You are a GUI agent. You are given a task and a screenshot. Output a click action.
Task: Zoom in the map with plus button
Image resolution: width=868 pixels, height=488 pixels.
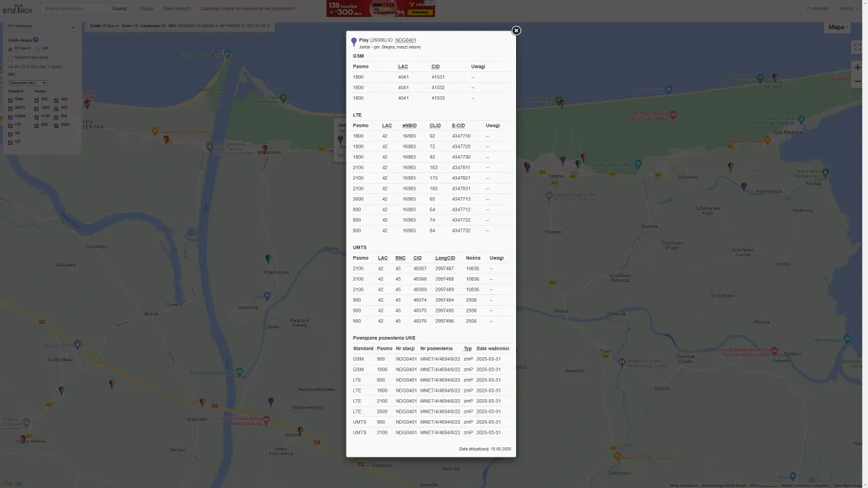[x=858, y=68]
